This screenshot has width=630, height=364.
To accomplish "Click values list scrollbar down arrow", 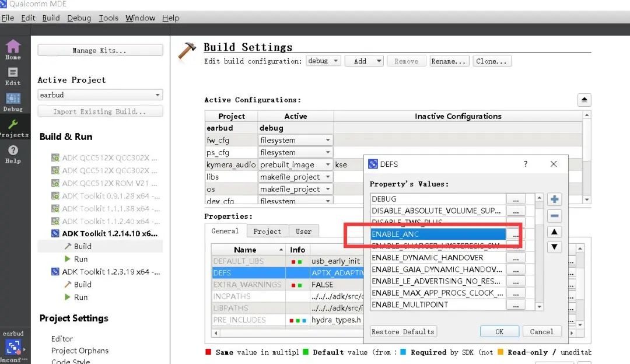I will point(539,307).
